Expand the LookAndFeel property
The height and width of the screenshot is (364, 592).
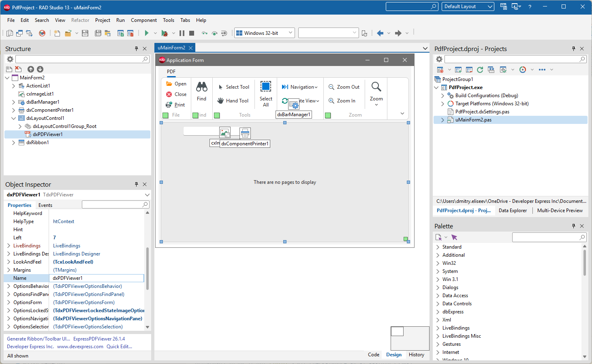pyautogui.click(x=9, y=262)
